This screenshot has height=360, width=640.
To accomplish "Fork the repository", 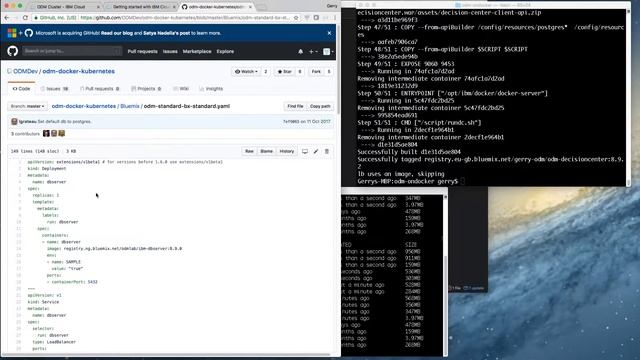I will click(x=316, y=72).
